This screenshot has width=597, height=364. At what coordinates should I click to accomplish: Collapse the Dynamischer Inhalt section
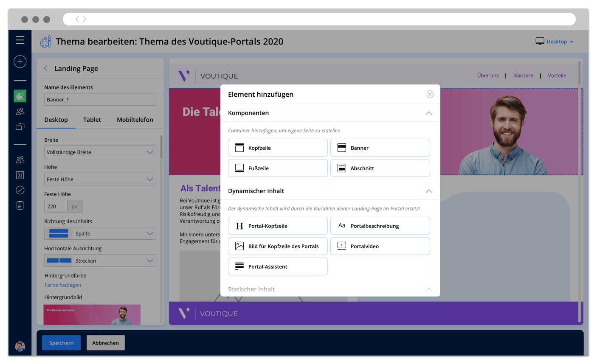[429, 191]
